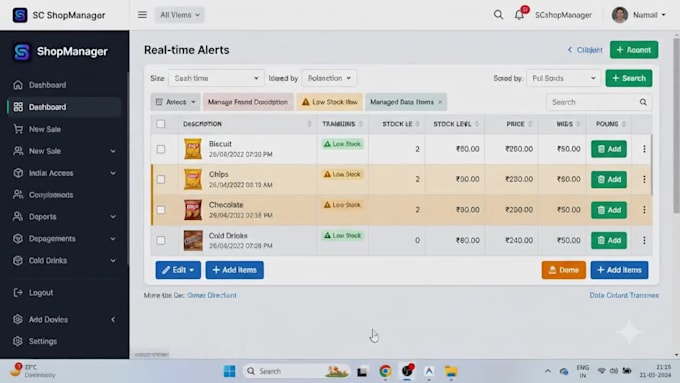Screen dimensions: 680x383
Task: Select the highlighted Dashboard grid item
Action: point(64,107)
